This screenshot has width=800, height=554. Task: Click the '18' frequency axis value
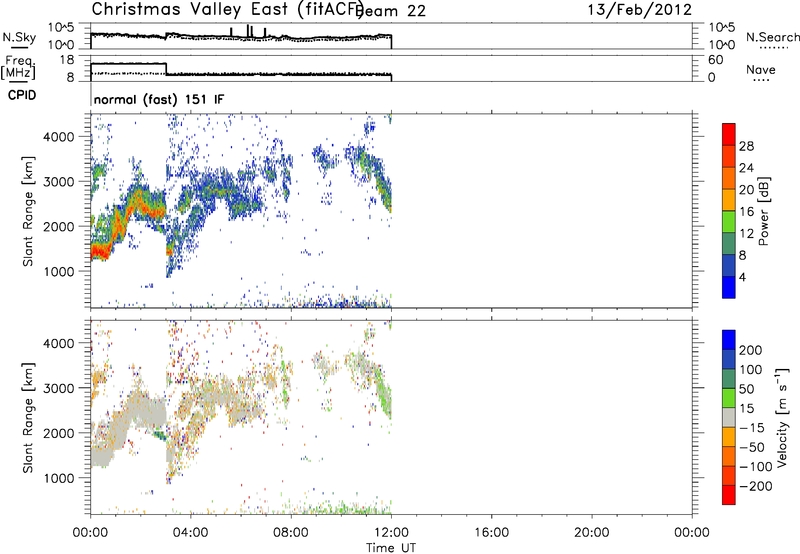(x=67, y=60)
